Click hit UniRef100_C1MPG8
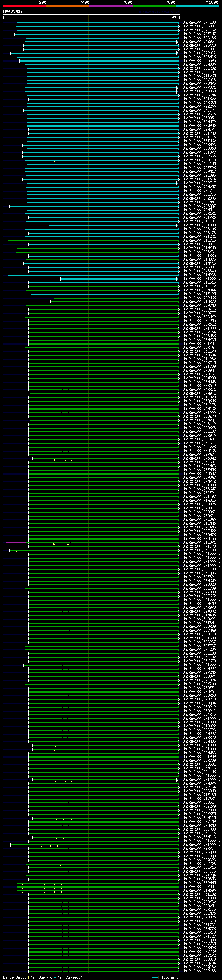Image resolution: width=222 pixels, height=980 pixels. (199, 275)
